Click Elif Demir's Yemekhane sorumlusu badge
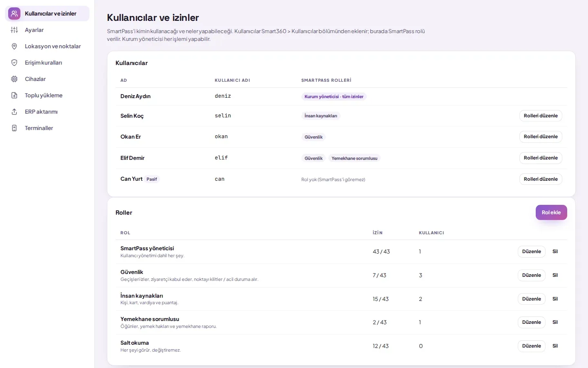 pos(354,158)
